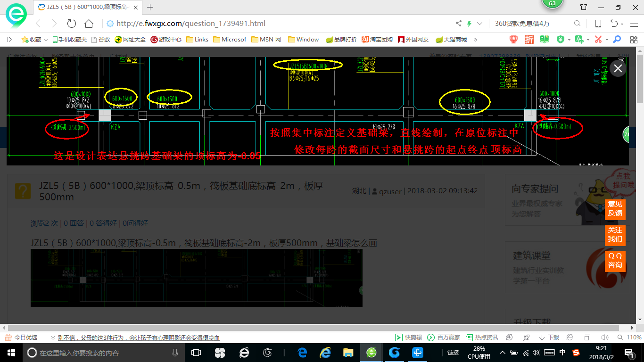The height and width of the screenshot is (362, 644).
Task: Click 快剪辑 in the status bar
Action: tap(409, 337)
